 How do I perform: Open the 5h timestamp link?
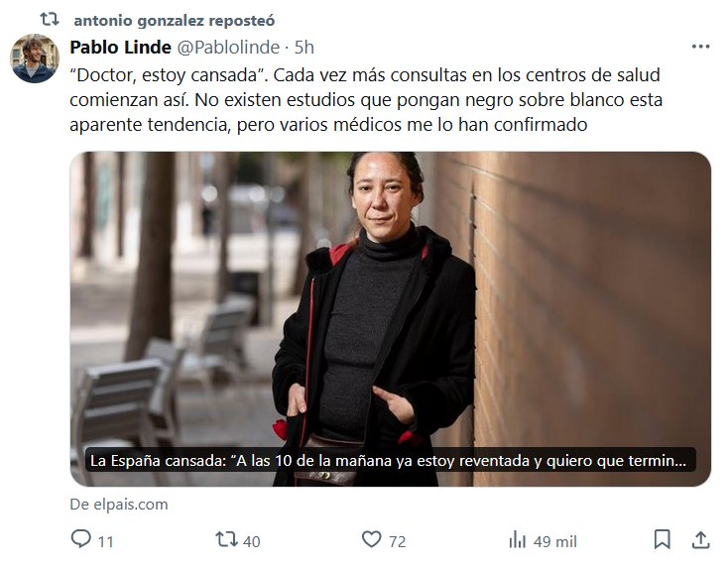304,48
